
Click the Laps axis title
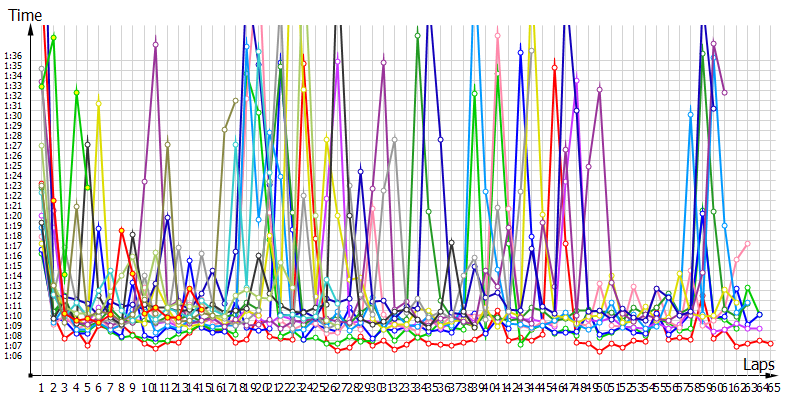[758, 367]
